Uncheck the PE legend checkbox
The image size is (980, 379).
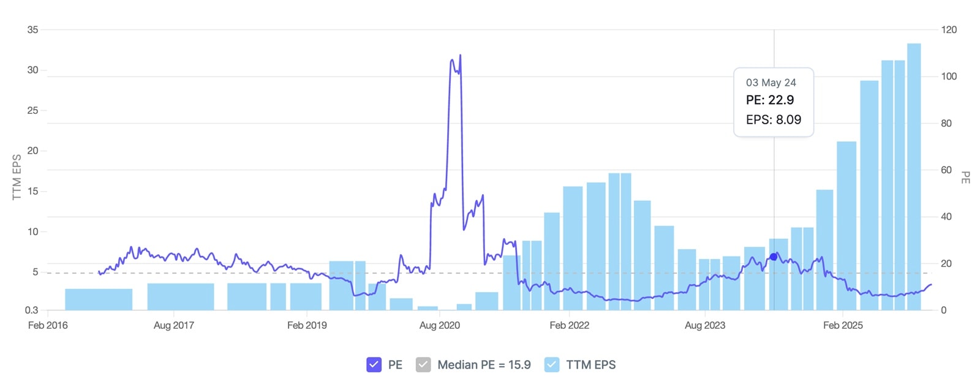(374, 365)
